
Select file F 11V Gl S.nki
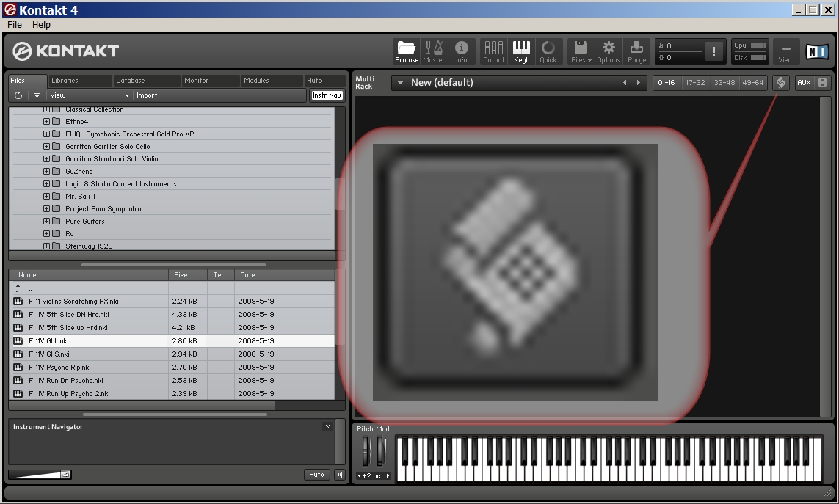[172, 354]
